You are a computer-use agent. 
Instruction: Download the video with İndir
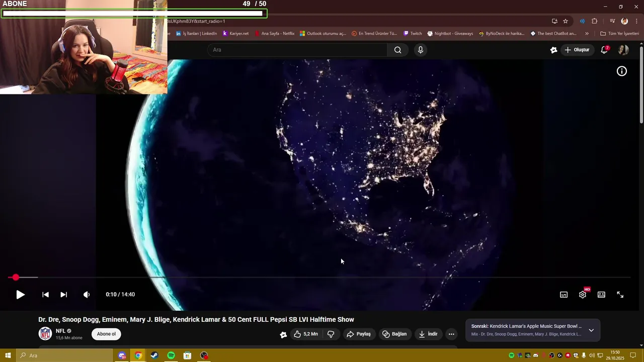click(428, 334)
